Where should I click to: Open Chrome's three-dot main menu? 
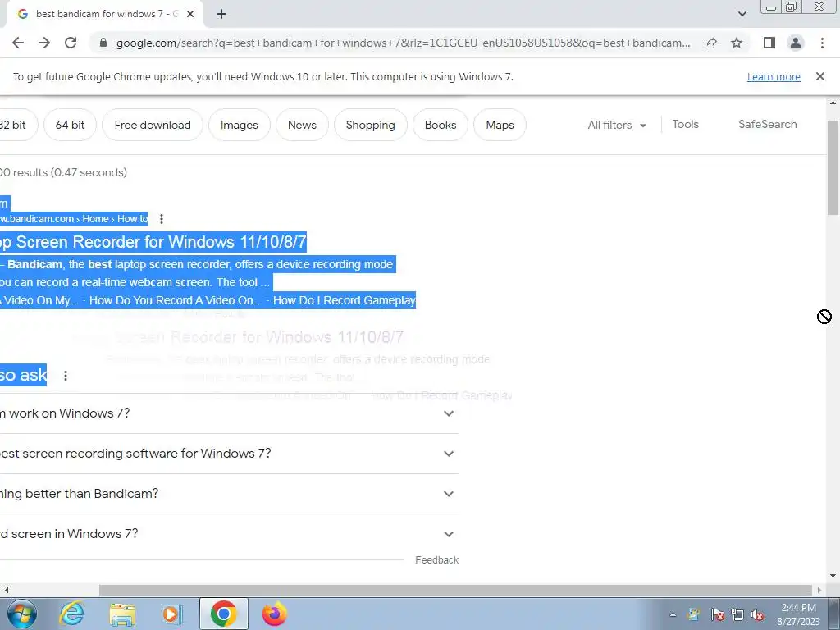pyautogui.click(x=822, y=43)
